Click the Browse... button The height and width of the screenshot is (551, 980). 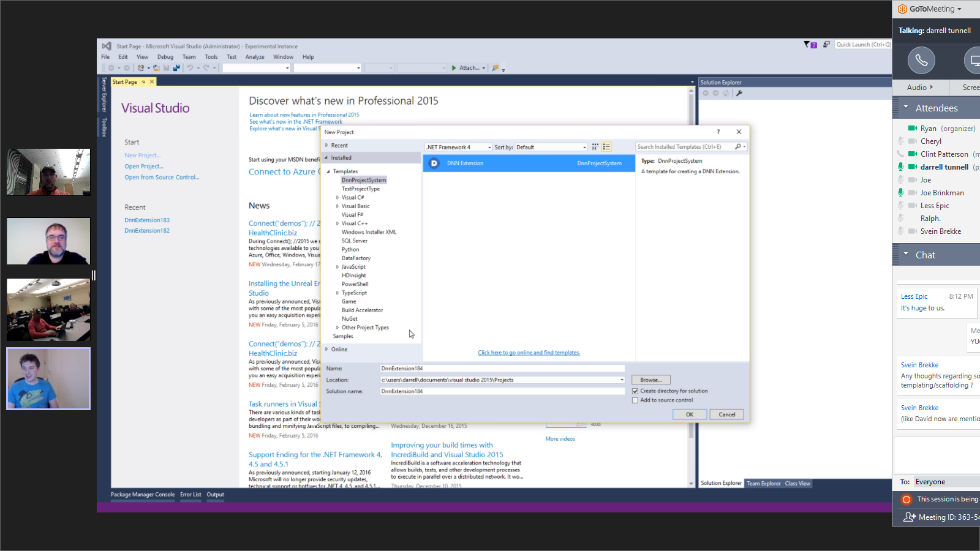tap(651, 380)
